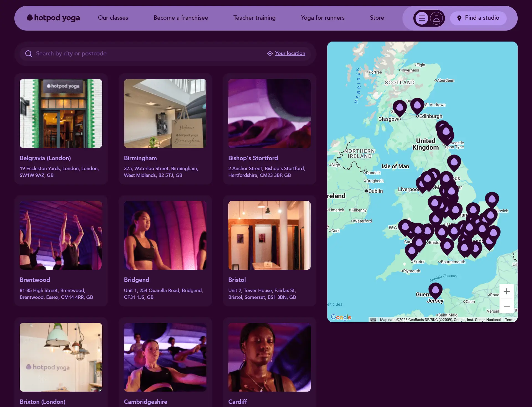Open the Bristol studio card title
Viewport: 532px width, 407px height.
[237, 280]
